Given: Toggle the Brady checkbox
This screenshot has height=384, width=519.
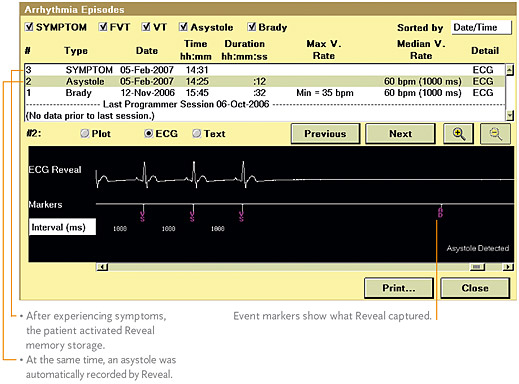Looking at the screenshot, I should (252, 27).
